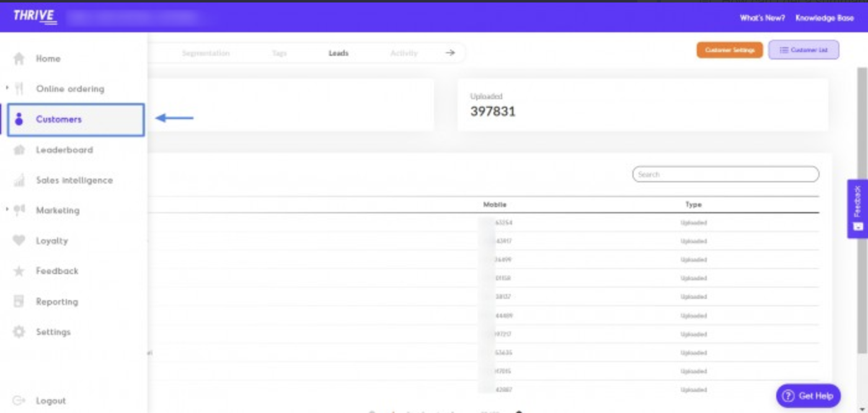Open Online ordering via its cutlery icon

pyautogui.click(x=19, y=89)
